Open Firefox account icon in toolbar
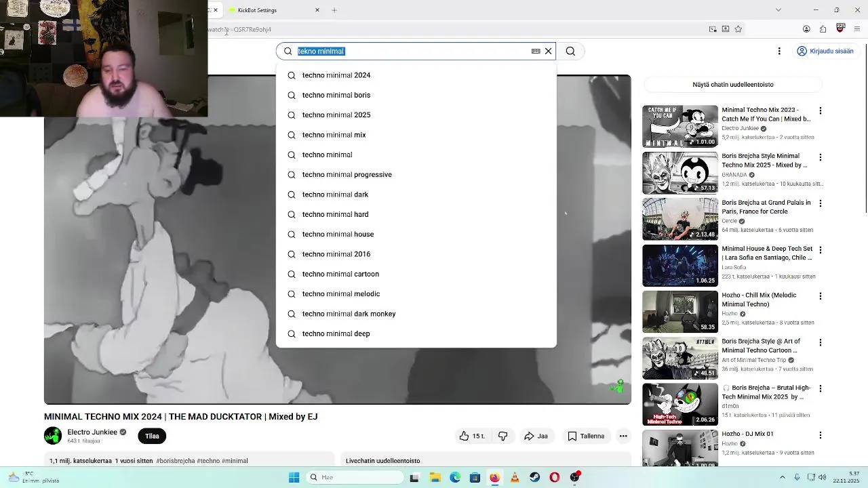Viewport: 868px width, 488px height. (x=806, y=29)
